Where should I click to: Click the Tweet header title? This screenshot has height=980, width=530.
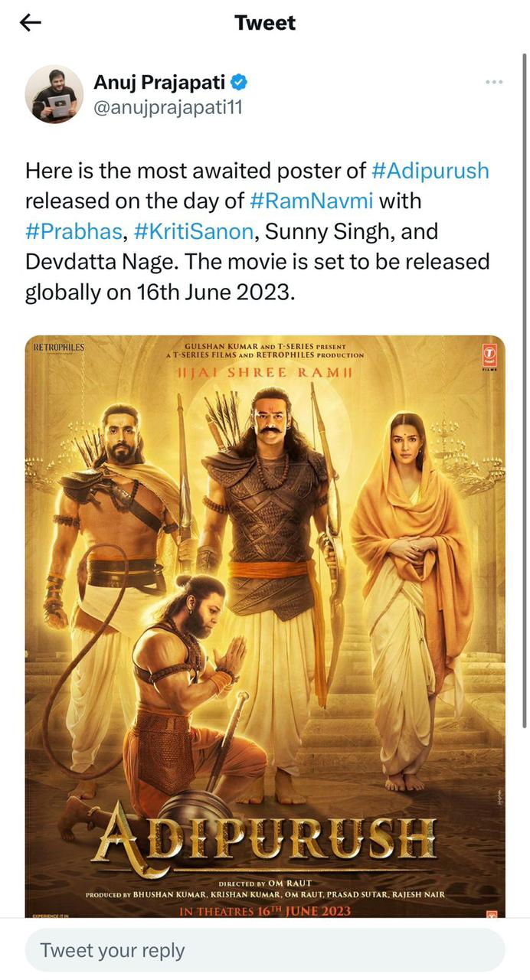[x=265, y=23]
